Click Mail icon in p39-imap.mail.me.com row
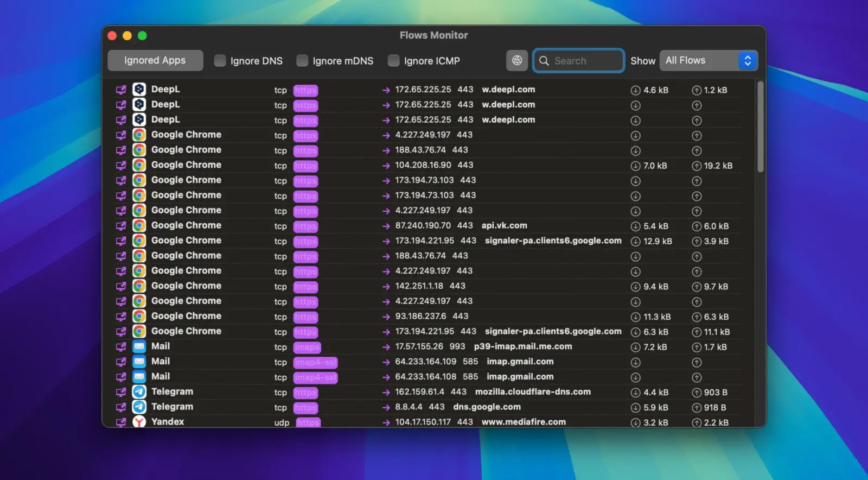The height and width of the screenshot is (480, 868). point(139,346)
